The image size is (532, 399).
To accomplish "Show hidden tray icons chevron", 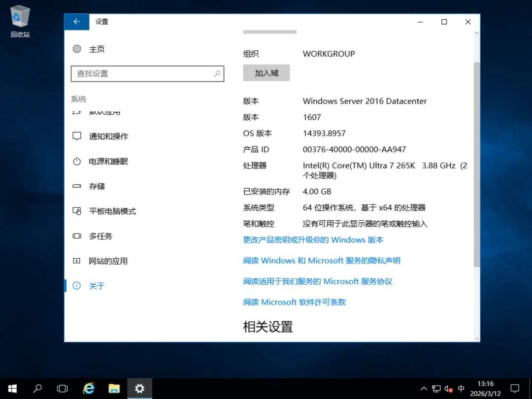I will pos(424,389).
